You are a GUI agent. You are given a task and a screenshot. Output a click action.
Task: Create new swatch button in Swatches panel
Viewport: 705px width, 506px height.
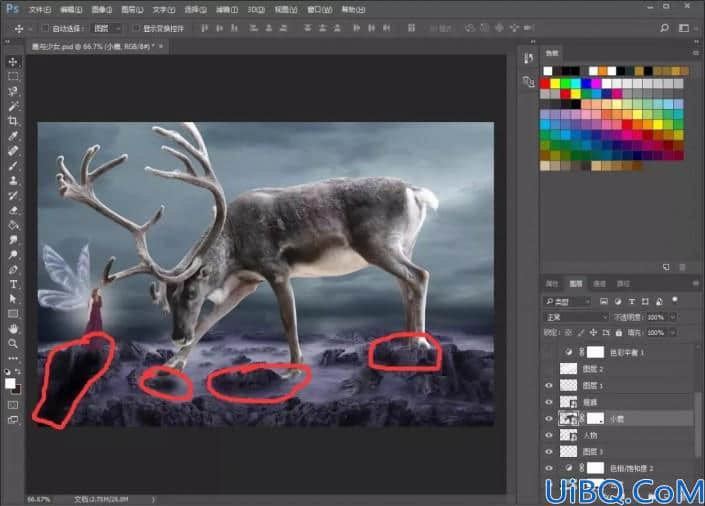coord(666,267)
